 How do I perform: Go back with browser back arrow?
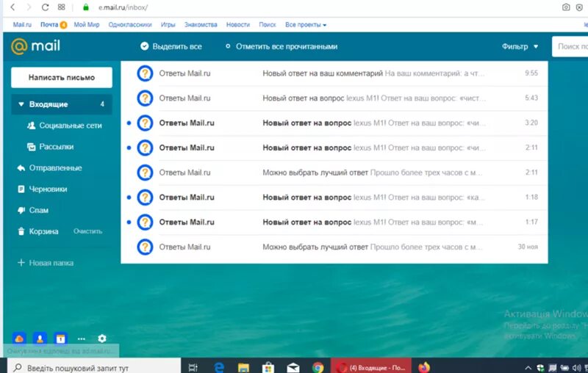click(12, 7)
